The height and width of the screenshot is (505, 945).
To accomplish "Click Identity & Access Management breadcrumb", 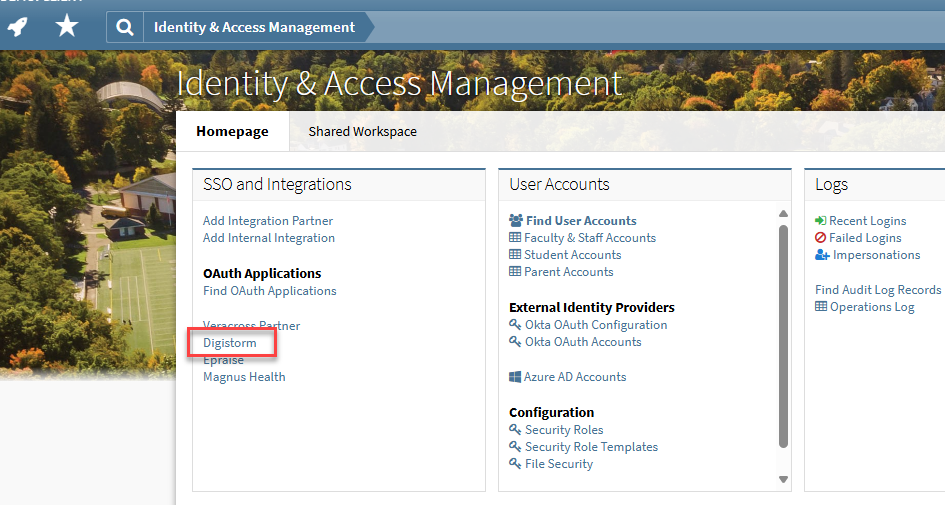I will click(x=254, y=27).
